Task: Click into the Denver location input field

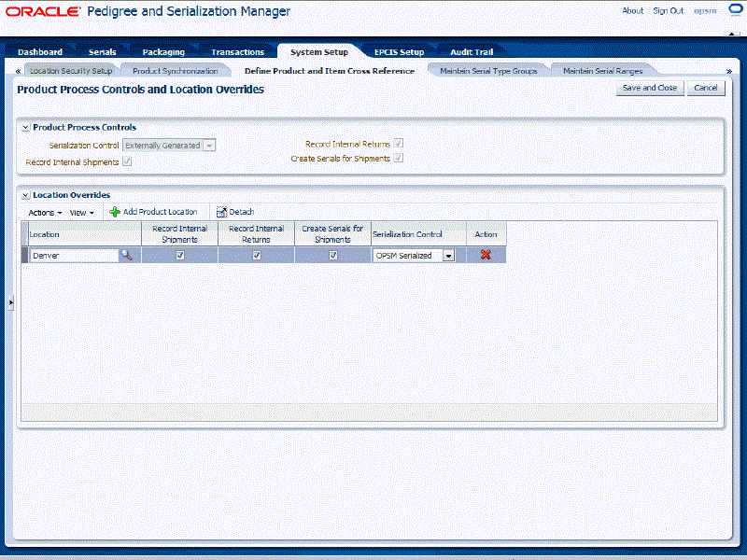Action: click(x=74, y=256)
